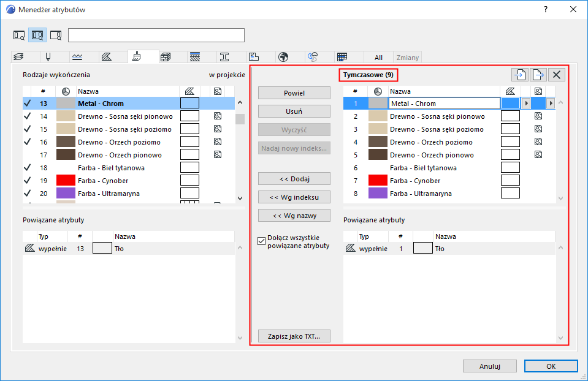Viewport: 588px width, 381px height.
Task: Open the Pens attribute tab
Action: pyautogui.click(x=48, y=57)
